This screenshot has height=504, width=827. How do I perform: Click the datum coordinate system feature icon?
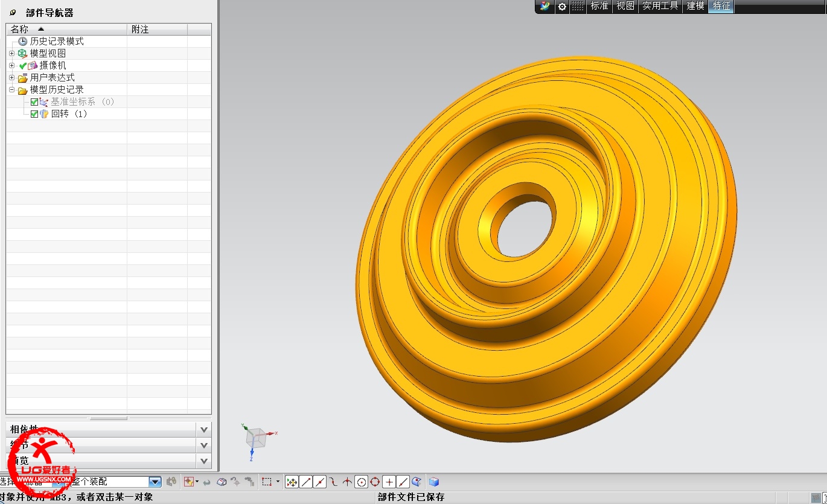point(43,102)
